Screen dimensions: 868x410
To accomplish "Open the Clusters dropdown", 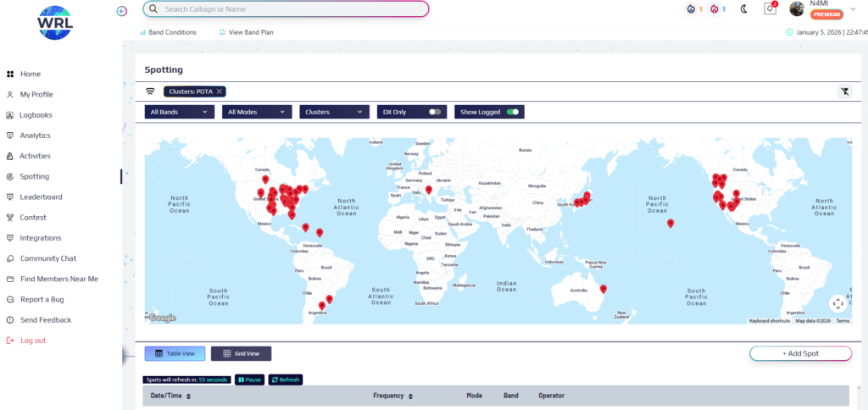I will [x=335, y=112].
